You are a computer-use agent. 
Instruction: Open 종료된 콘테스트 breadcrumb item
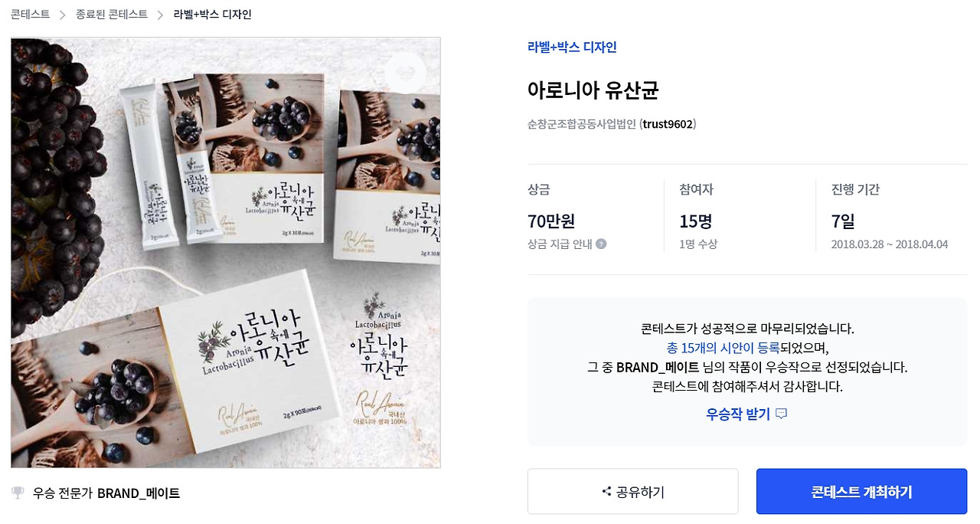tap(112, 15)
